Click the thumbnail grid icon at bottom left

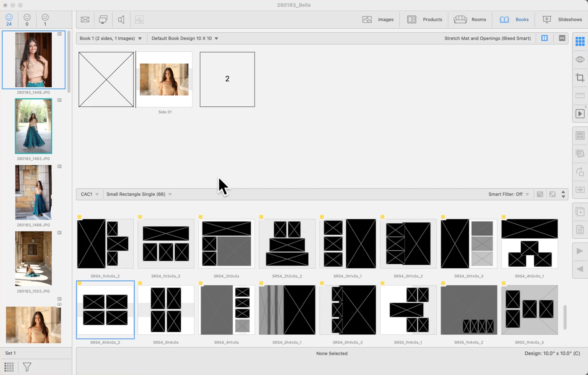[x=9, y=367]
